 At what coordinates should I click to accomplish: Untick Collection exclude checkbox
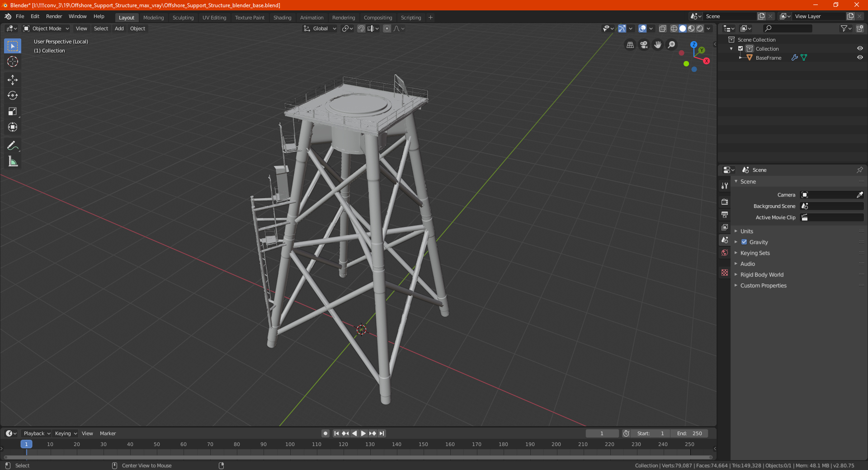[741, 48]
